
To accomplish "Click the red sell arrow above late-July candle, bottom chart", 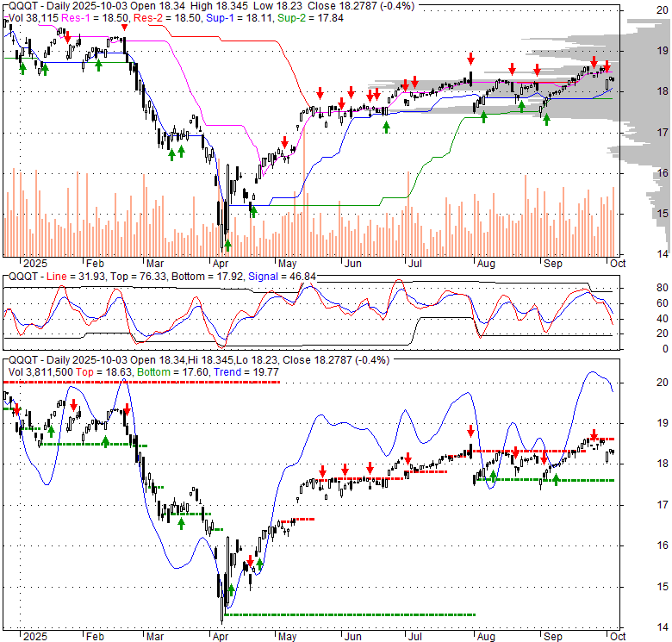I will (471, 431).
